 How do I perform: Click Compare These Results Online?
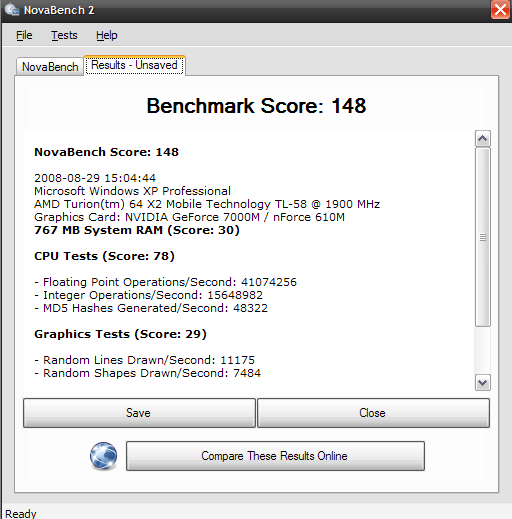pos(275,456)
